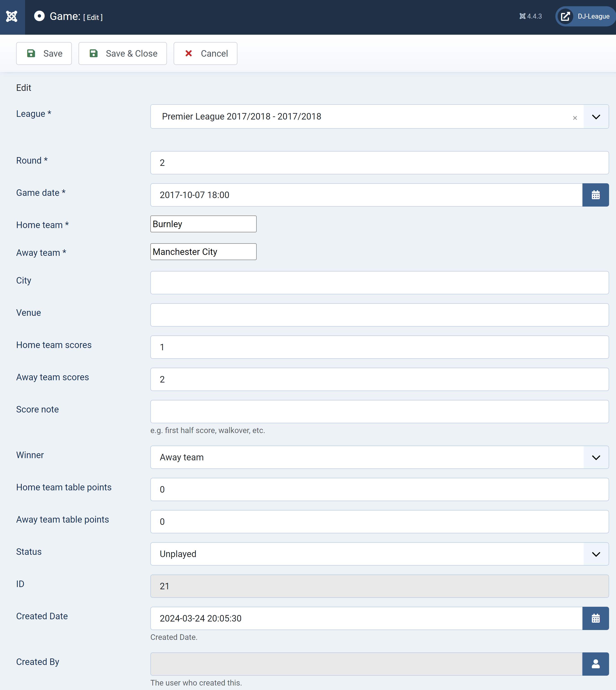This screenshot has width=616, height=690.
Task: Click the Joomla logo icon
Action: click(x=12, y=16)
